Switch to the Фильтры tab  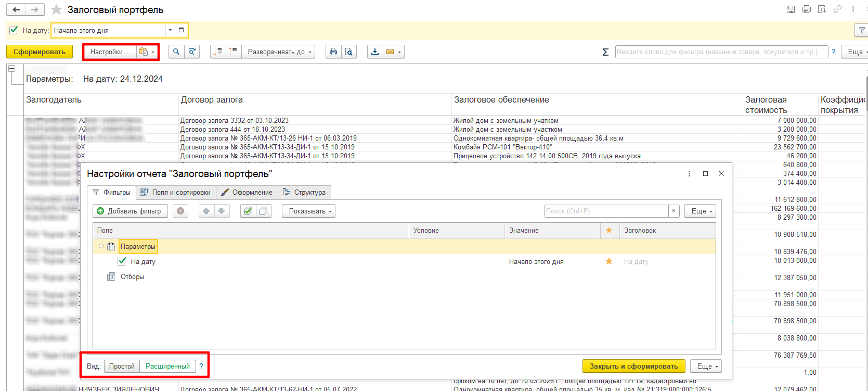111,192
